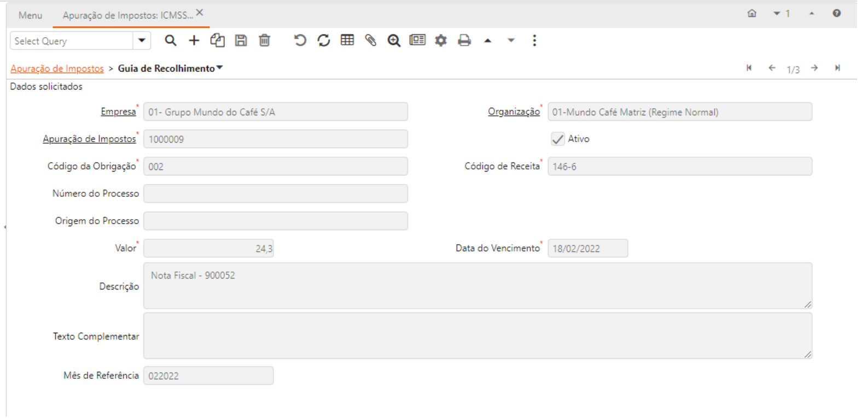Add a new record with plus icon
This screenshot has height=418, width=868.
[x=194, y=40]
